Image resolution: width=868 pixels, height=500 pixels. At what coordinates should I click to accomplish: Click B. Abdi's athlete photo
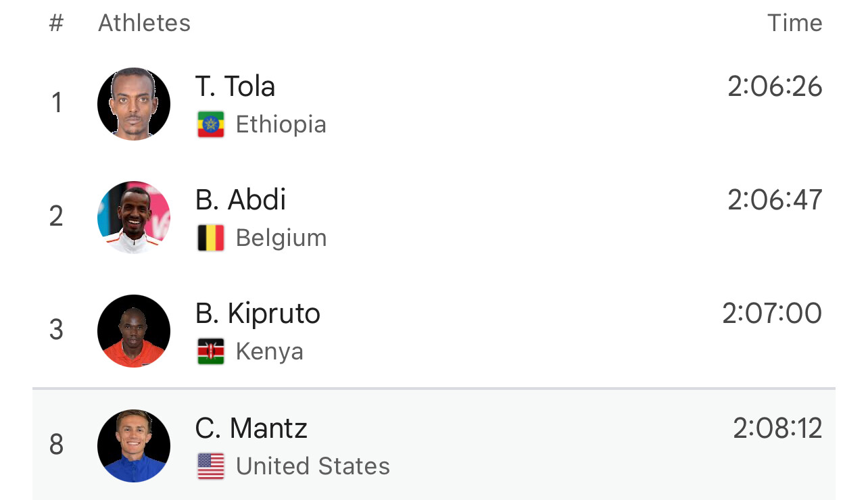point(134,217)
